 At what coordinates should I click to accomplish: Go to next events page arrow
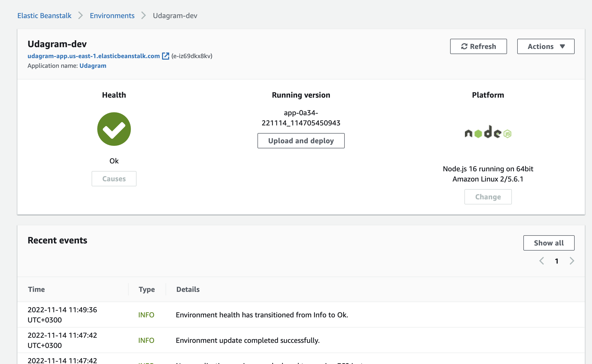tap(572, 261)
